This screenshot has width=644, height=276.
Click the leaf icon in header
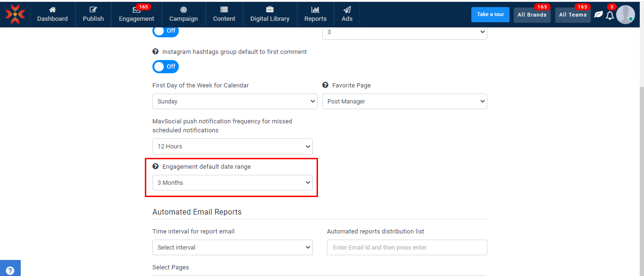pyautogui.click(x=598, y=15)
